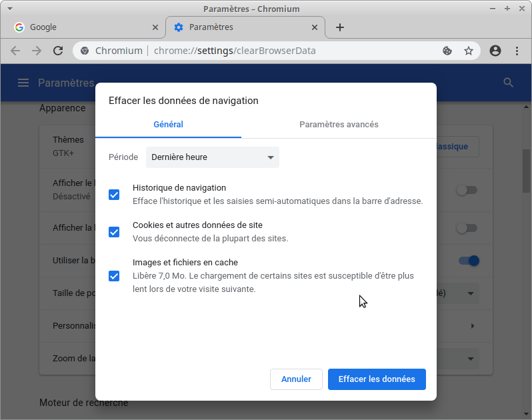Open the Période dropdown Dernière heure
The height and width of the screenshot is (420, 532).
click(212, 157)
